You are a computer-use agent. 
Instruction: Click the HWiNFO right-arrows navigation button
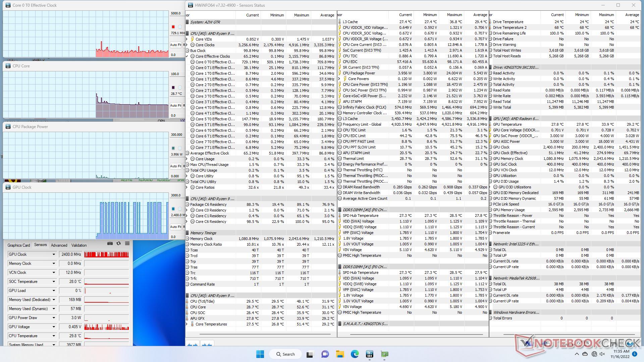coord(207,344)
